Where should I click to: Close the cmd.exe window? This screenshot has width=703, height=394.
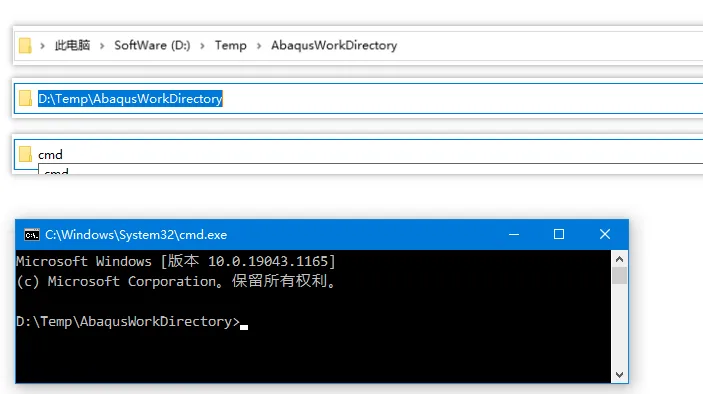pyautogui.click(x=605, y=234)
